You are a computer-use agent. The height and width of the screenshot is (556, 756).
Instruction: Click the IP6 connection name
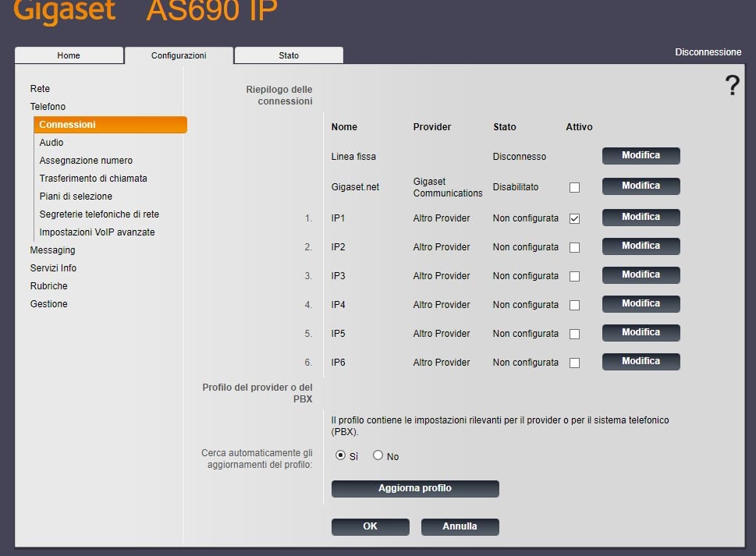click(338, 363)
